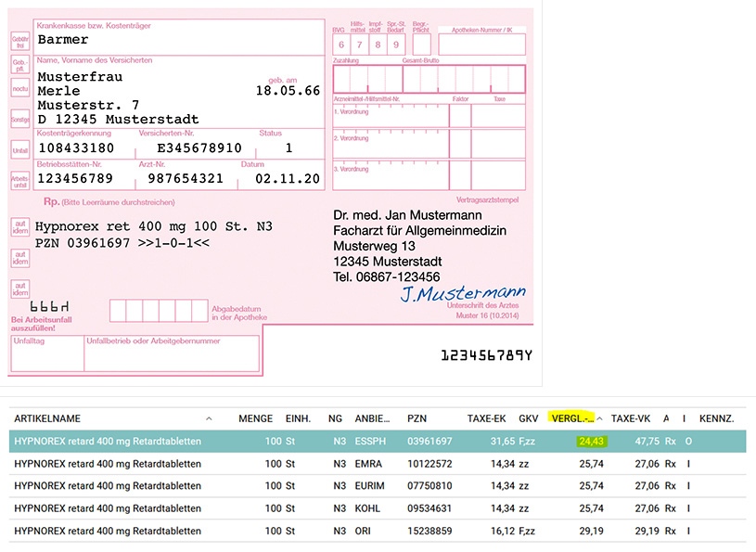Click PZN cell 09534631

(429, 508)
